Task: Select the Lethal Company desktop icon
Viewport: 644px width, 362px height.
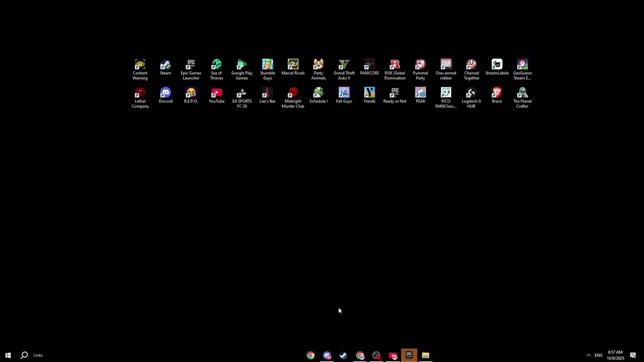Action: (x=140, y=98)
